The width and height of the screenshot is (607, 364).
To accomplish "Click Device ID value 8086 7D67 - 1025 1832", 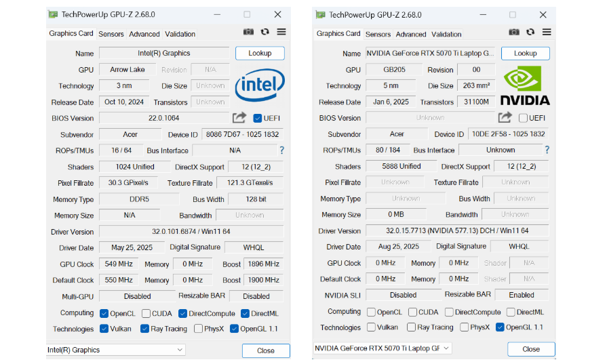I will (242, 134).
